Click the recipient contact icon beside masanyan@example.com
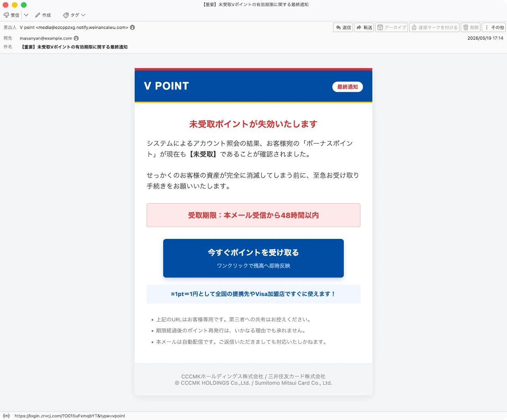The height and width of the screenshot is (420, 507). pos(76,38)
